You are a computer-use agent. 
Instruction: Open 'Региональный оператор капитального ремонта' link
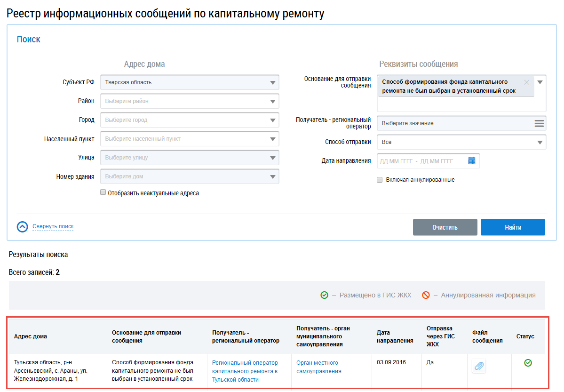tap(245, 371)
